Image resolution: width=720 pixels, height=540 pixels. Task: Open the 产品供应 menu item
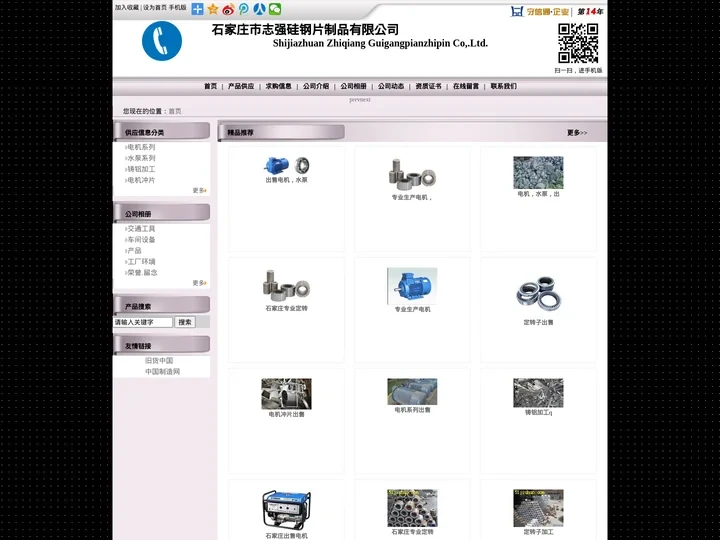click(x=241, y=86)
